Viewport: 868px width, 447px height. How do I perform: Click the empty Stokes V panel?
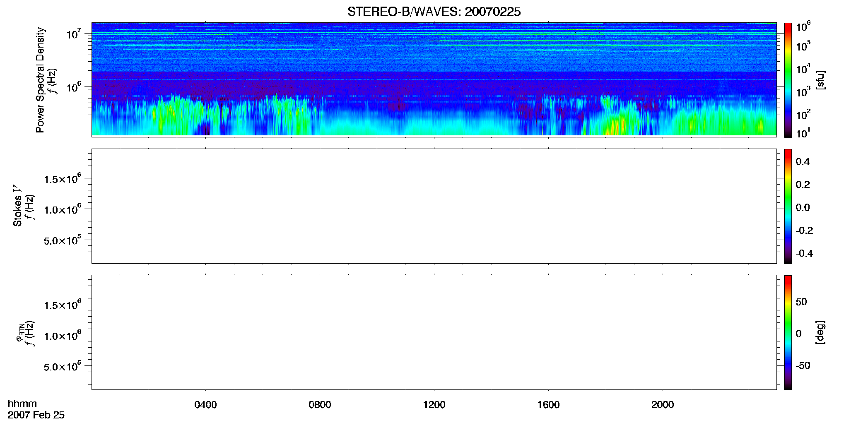pos(434,206)
